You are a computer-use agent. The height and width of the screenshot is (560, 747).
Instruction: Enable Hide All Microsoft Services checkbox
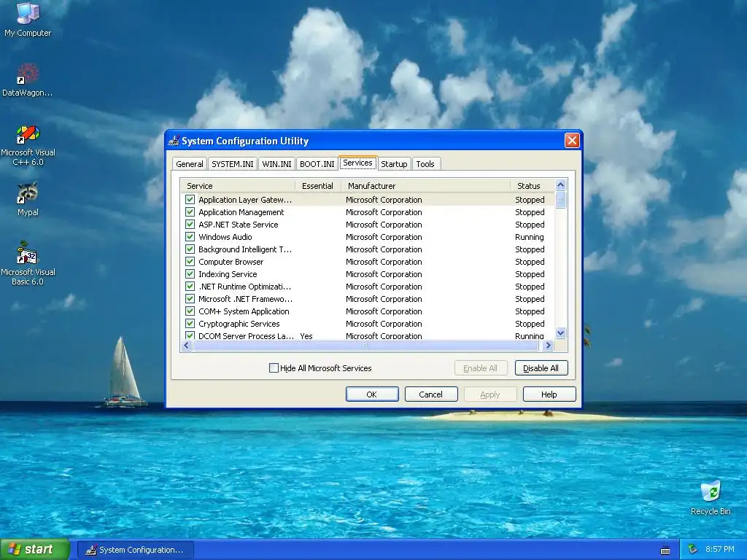click(274, 367)
